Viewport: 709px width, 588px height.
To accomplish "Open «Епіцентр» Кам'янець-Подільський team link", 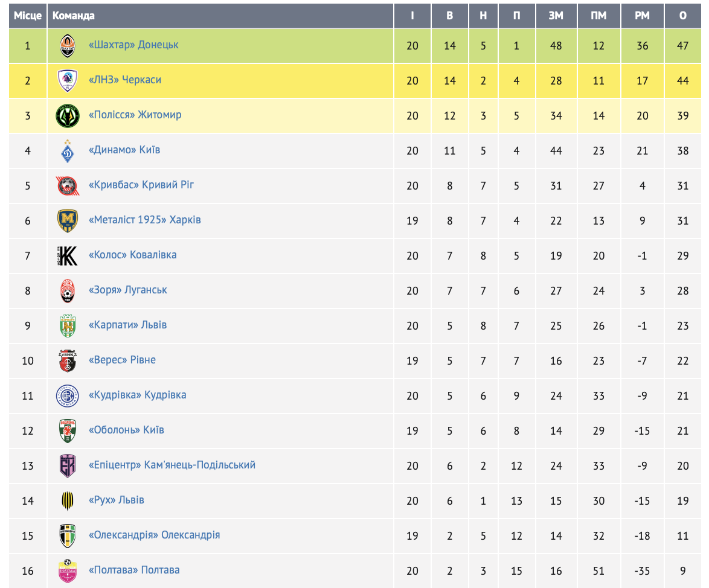I will [172, 465].
